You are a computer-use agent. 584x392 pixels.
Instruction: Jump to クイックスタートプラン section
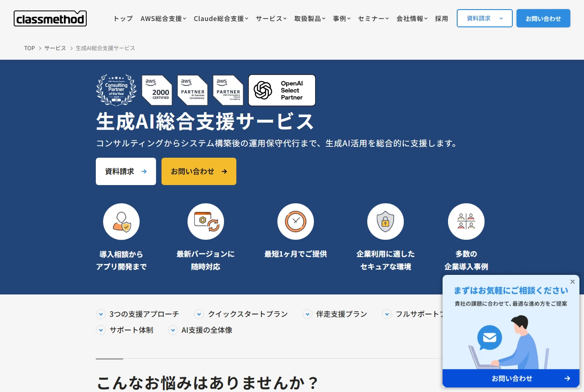[x=241, y=314]
